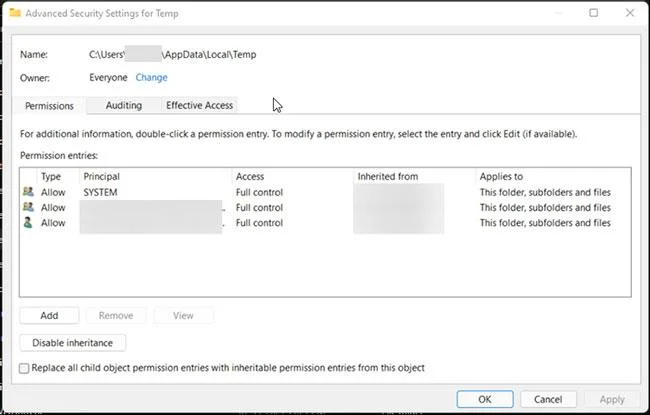Maximize the Advanced Security Settings window
This screenshot has height=415, width=650.
point(594,13)
